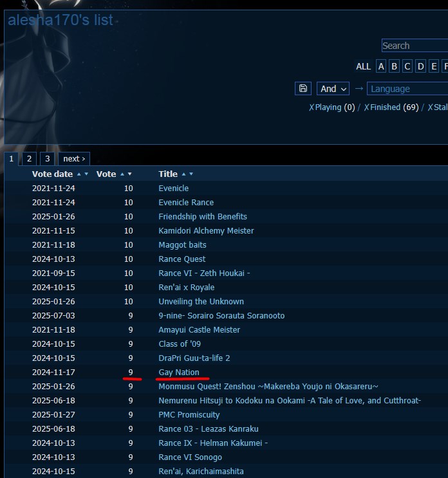The image size is (448, 478).
Task: Open Rance IX - Helman Kakumei link
Action: 213,443
